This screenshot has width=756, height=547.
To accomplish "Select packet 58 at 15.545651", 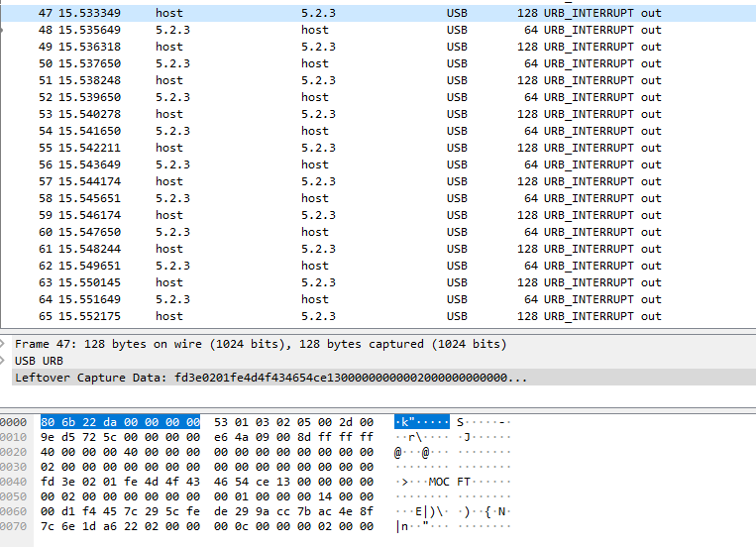I will pos(378,199).
